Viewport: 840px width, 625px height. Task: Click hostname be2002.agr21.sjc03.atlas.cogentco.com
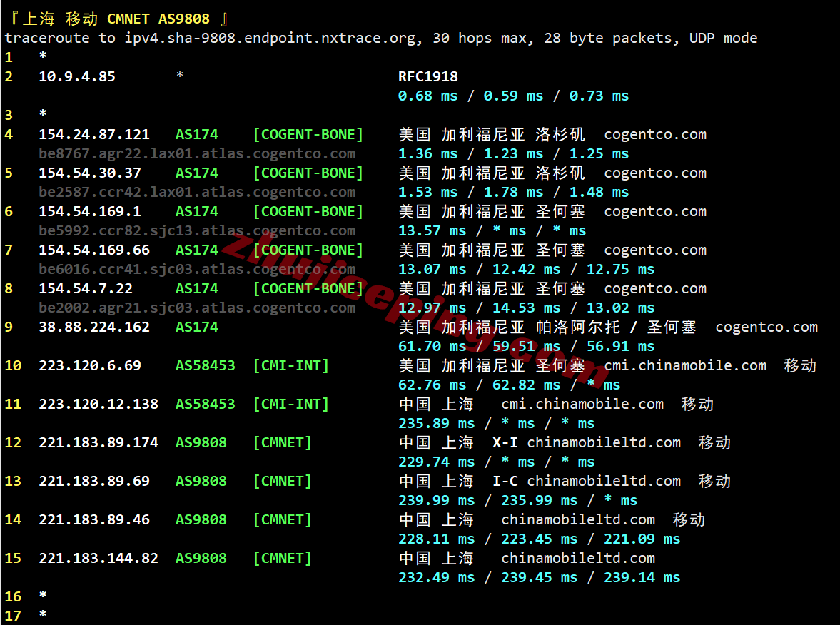tap(197, 308)
